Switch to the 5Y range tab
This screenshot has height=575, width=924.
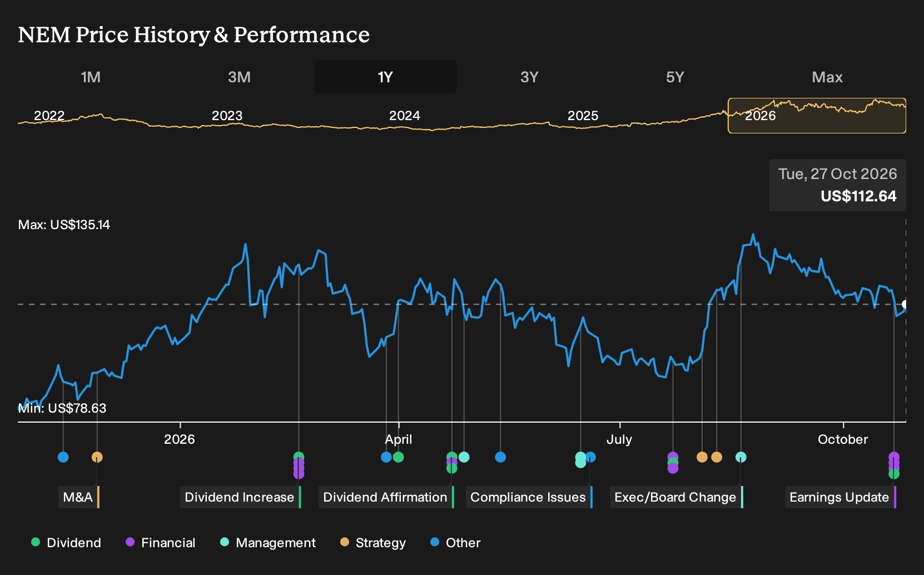click(675, 77)
